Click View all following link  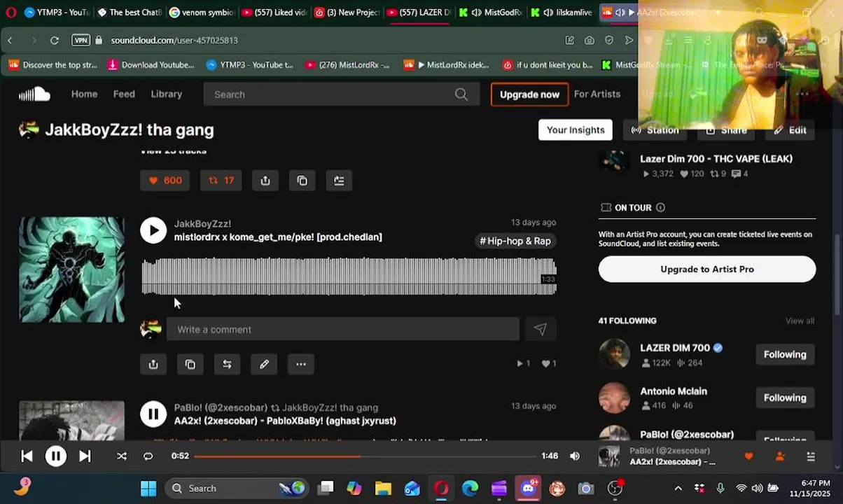[x=800, y=321]
